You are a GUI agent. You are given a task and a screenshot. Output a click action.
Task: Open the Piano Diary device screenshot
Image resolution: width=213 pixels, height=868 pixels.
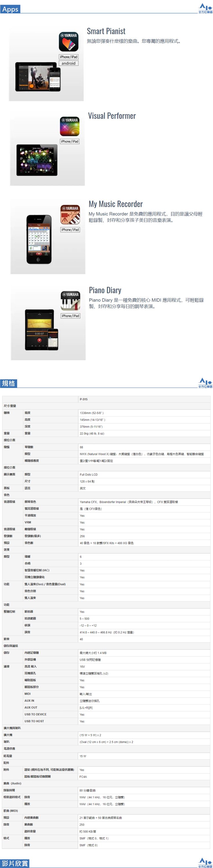coord(41,330)
